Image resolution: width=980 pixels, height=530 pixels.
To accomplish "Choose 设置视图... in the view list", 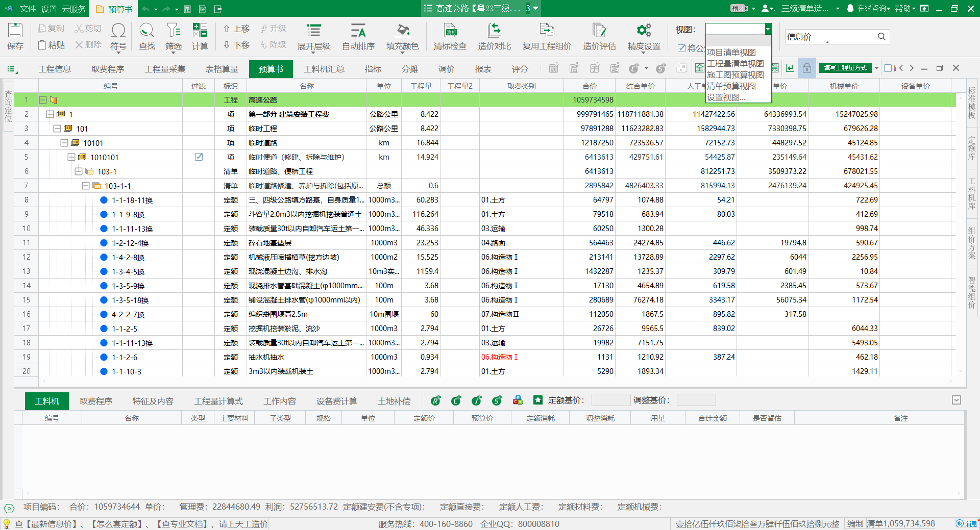I will point(738,97).
